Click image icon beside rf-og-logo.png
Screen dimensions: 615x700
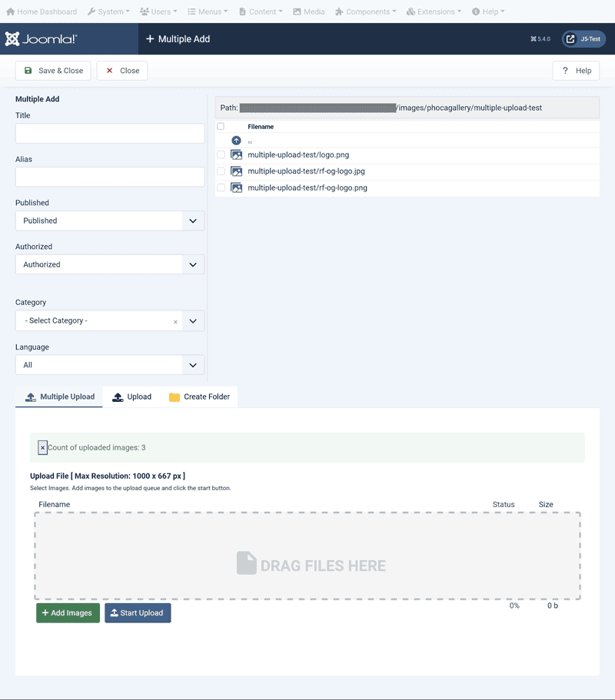tap(236, 187)
